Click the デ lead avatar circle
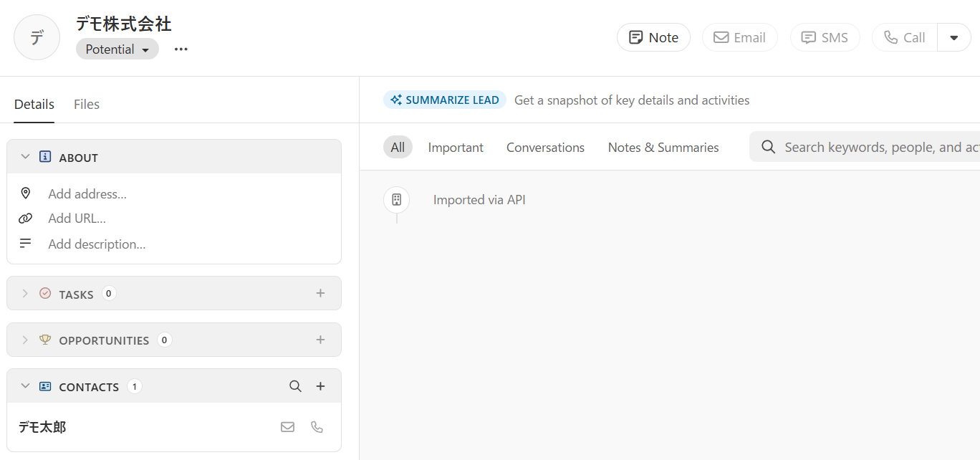The height and width of the screenshot is (460, 980). (x=37, y=37)
